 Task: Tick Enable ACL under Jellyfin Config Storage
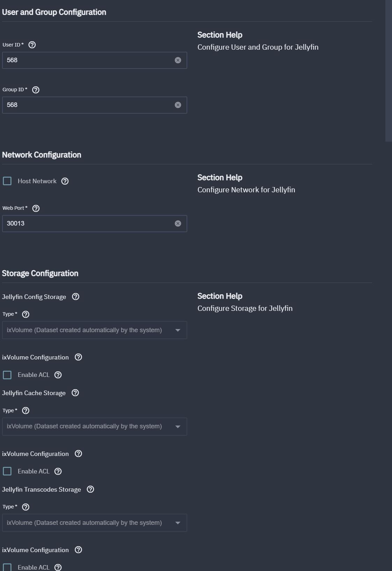tap(7, 375)
